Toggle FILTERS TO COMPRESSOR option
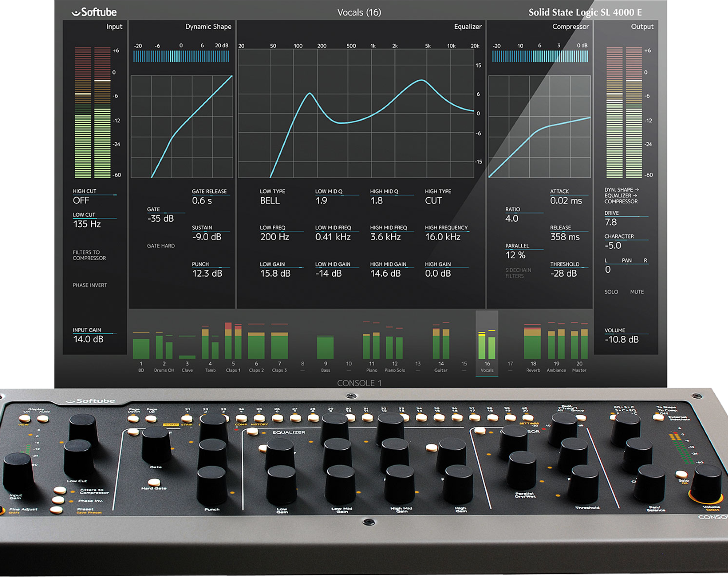The height and width of the screenshot is (577, 728). tap(89, 255)
